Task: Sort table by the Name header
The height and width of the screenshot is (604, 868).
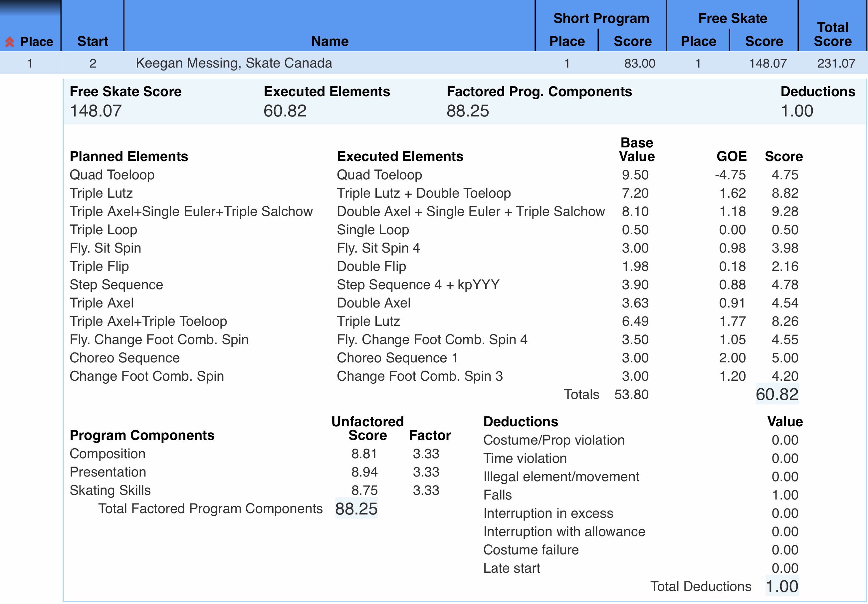Action: (329, 41)
